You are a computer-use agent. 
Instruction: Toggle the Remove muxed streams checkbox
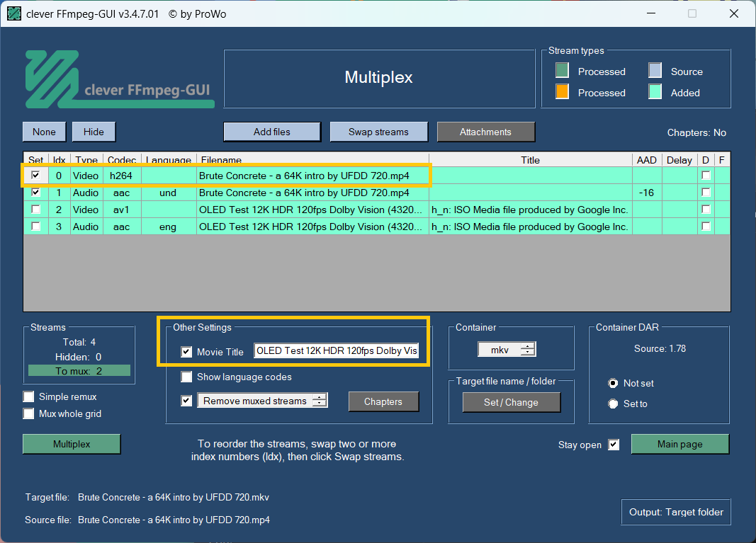pyautogui.click(x=186, y=401)
